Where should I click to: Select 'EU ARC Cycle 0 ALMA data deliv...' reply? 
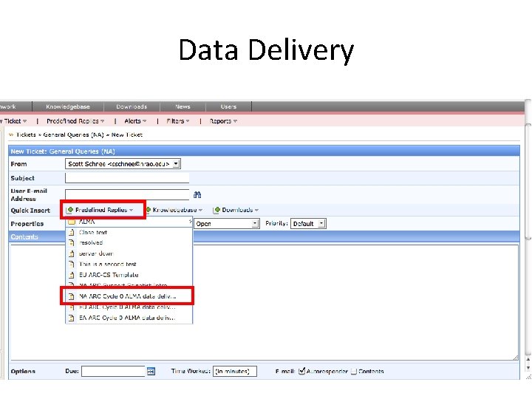click(129, 307)
